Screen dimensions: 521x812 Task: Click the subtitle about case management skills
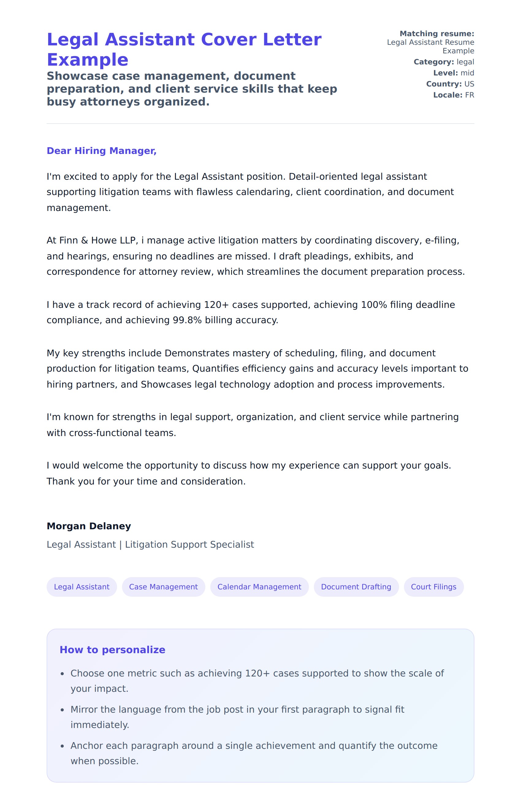192,89
